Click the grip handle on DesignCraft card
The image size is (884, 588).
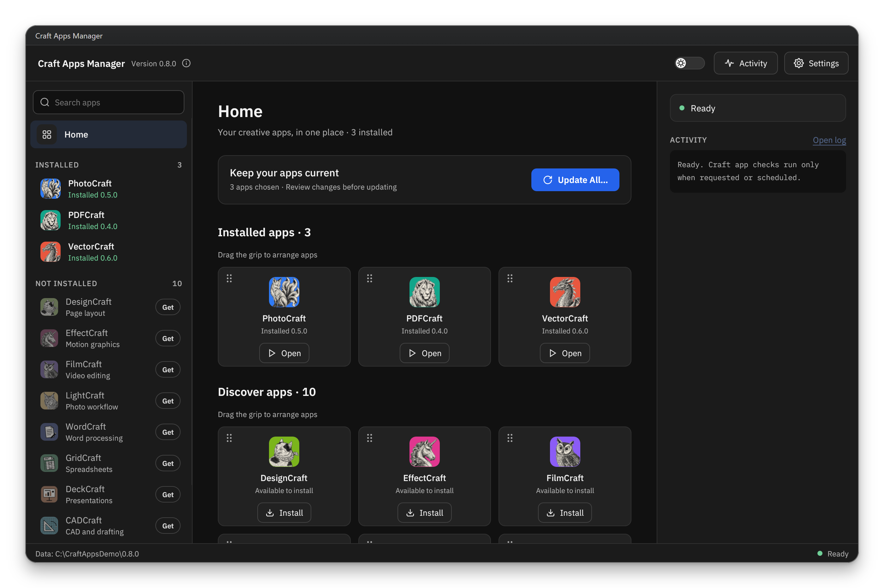click(x=229, y=438)
